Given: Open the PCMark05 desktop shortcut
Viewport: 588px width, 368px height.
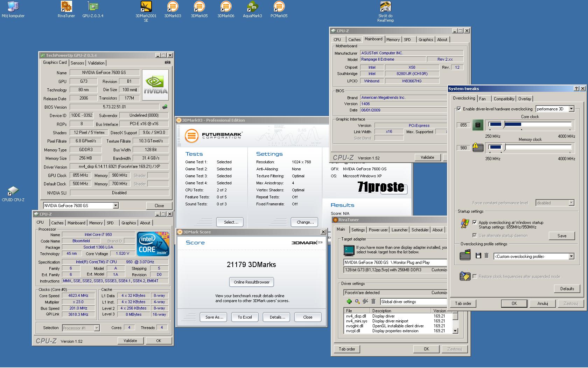Looking at the screenshot, I should coord(279,10).
